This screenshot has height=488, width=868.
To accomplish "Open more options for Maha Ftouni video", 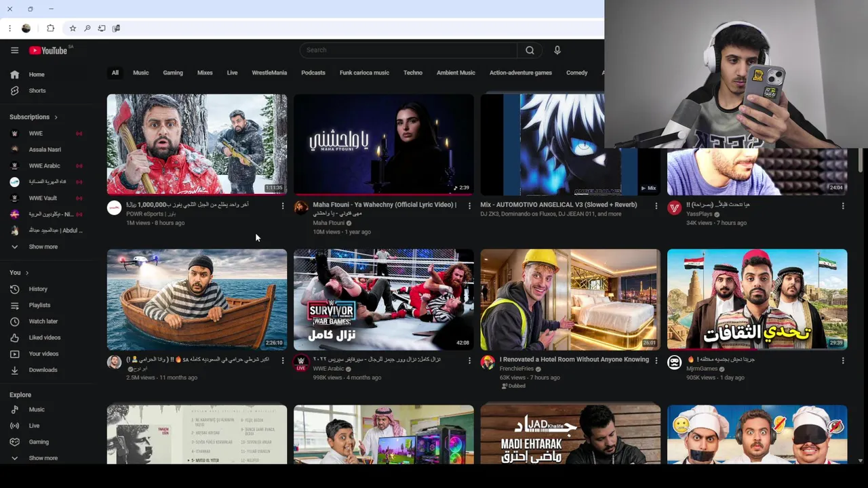I will click(x=469, y=206).
